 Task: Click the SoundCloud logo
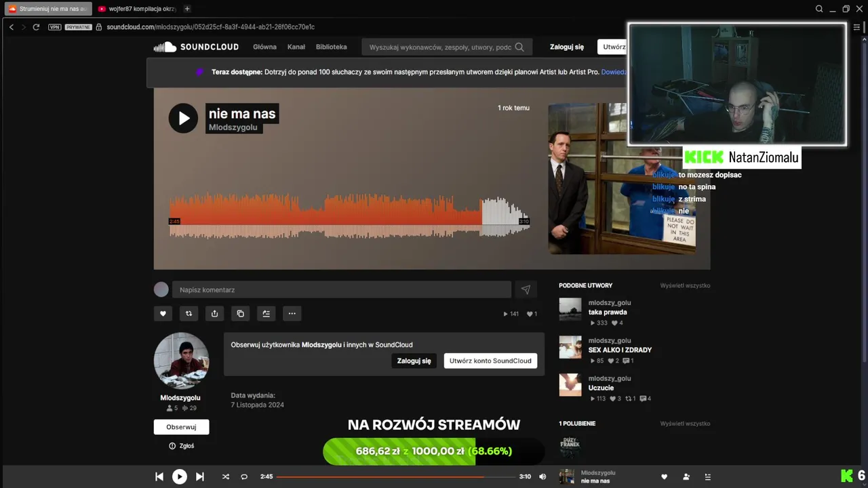(x=196, y=47)
